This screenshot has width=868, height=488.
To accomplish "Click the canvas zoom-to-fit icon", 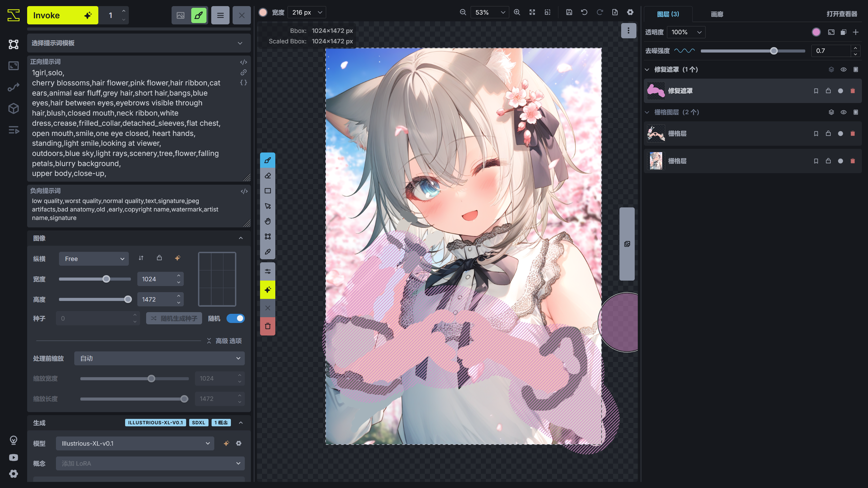I will point(532,12).
